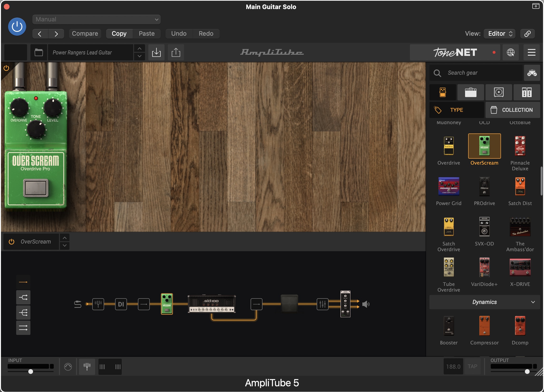Select next gear with OverScream down chevron
Image resolution: width=544 pixels, height=392 pixels.
click(64, 245)
